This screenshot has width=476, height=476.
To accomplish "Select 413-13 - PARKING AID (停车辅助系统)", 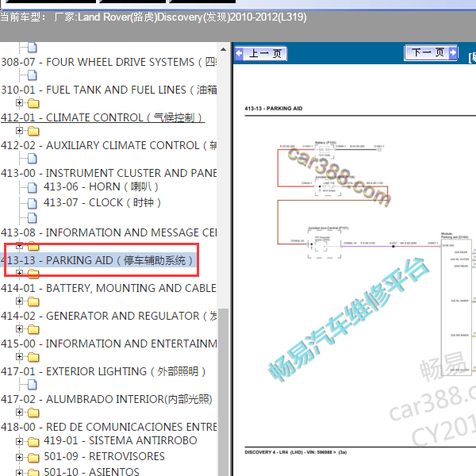I will point(97,260).
